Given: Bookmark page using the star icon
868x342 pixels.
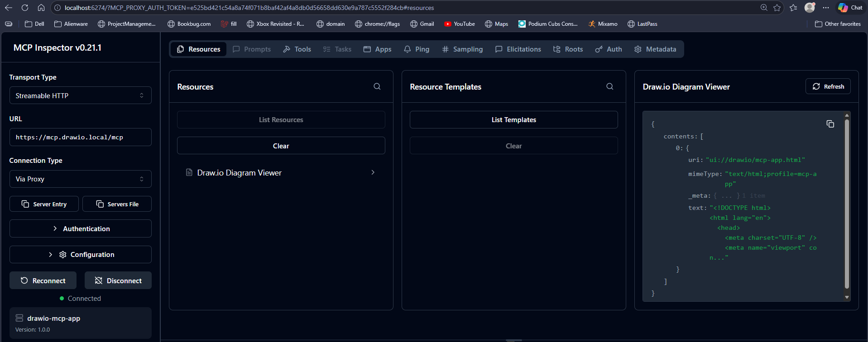Looking at the screenshot, I should point(777,8).
